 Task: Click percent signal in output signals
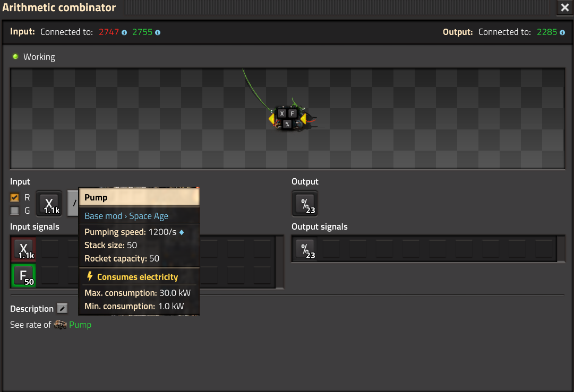(x=305, y=249)
